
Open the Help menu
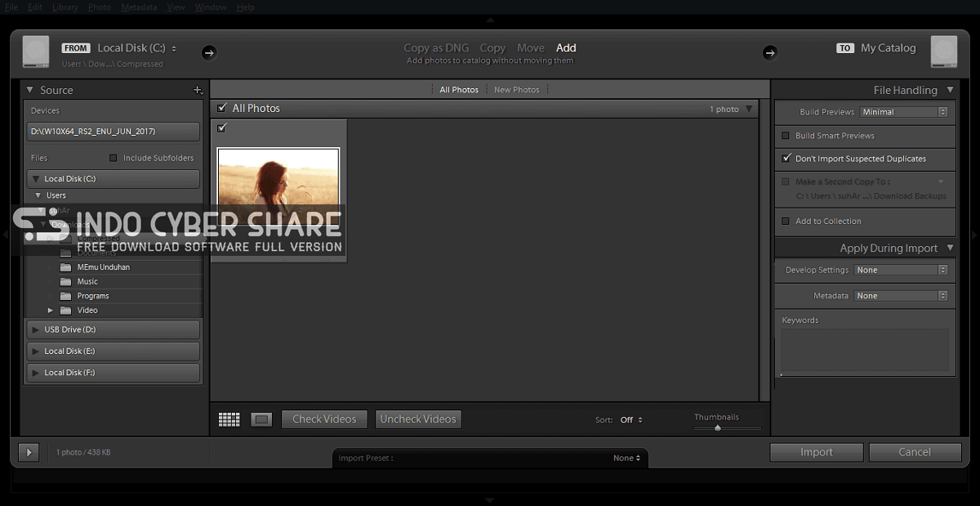245,7
